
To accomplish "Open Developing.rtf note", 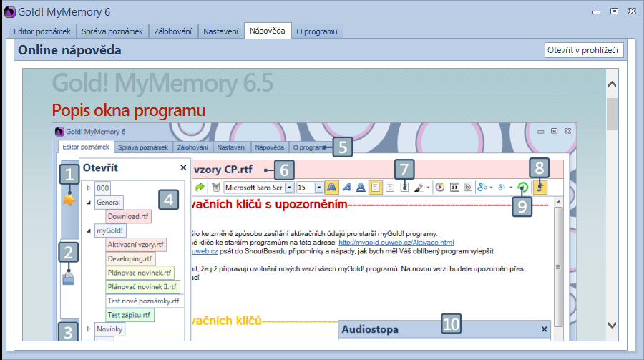I will pyautogui.click(x=130, y=258).
